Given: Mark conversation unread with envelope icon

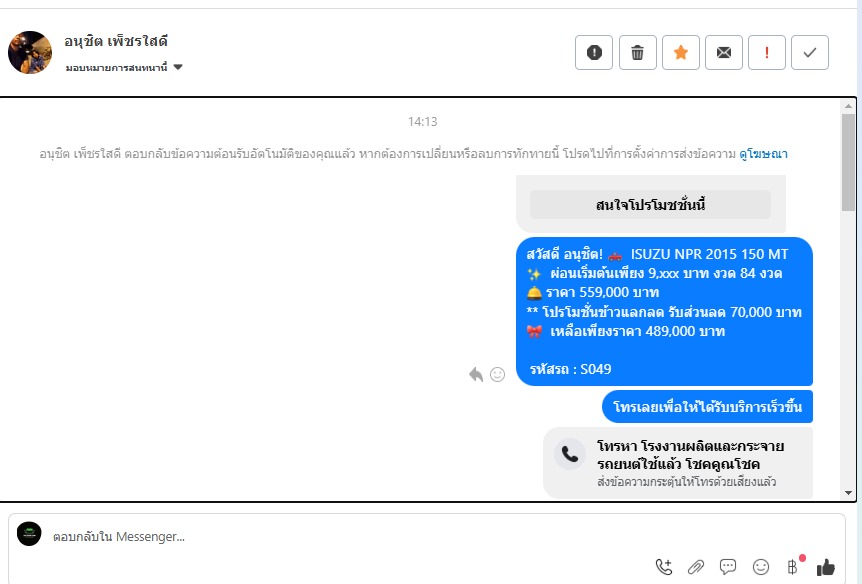Looking at the screenshot, I should (723, 52).
